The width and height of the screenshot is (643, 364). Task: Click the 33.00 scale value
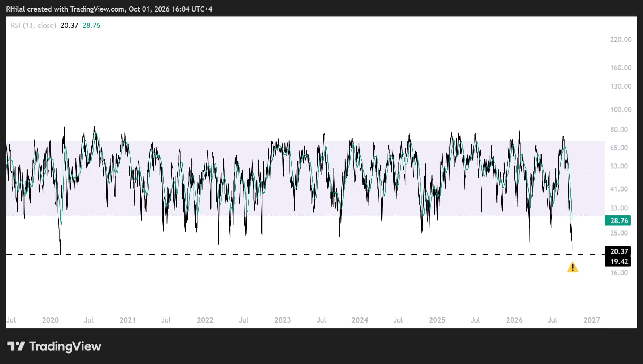click(x=619, y=208)
